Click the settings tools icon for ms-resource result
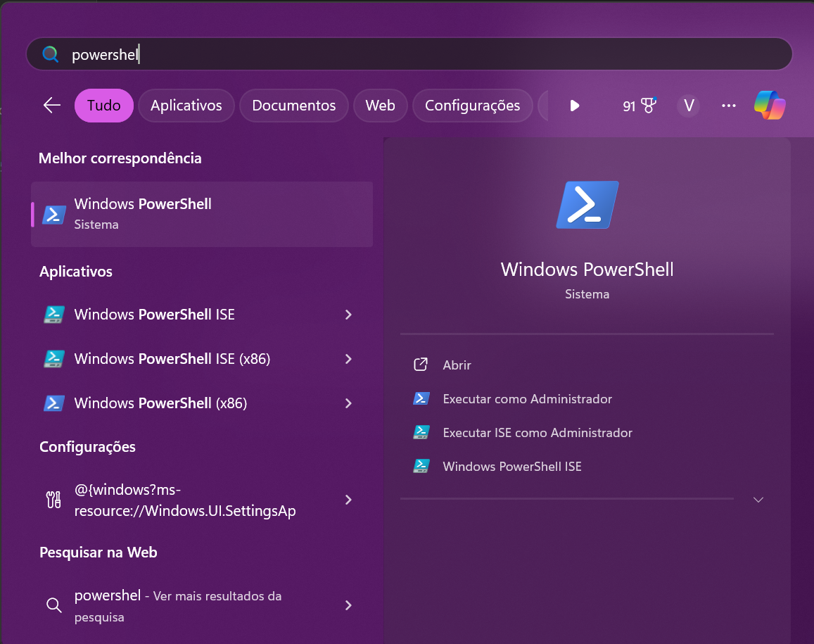This screenshot has height=644, width=814. (53, 500)
